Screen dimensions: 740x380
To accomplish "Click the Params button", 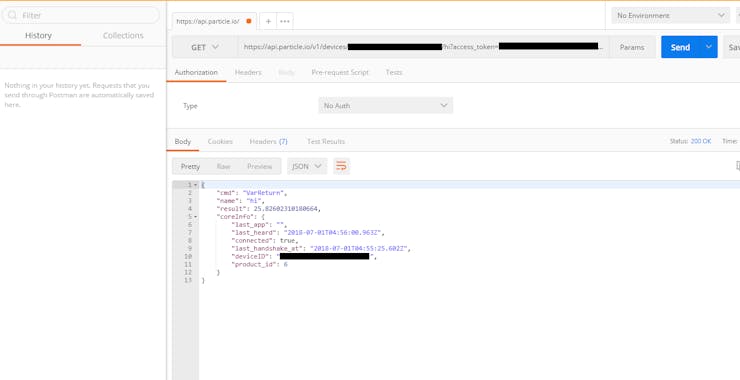I will tap(632, 47).
